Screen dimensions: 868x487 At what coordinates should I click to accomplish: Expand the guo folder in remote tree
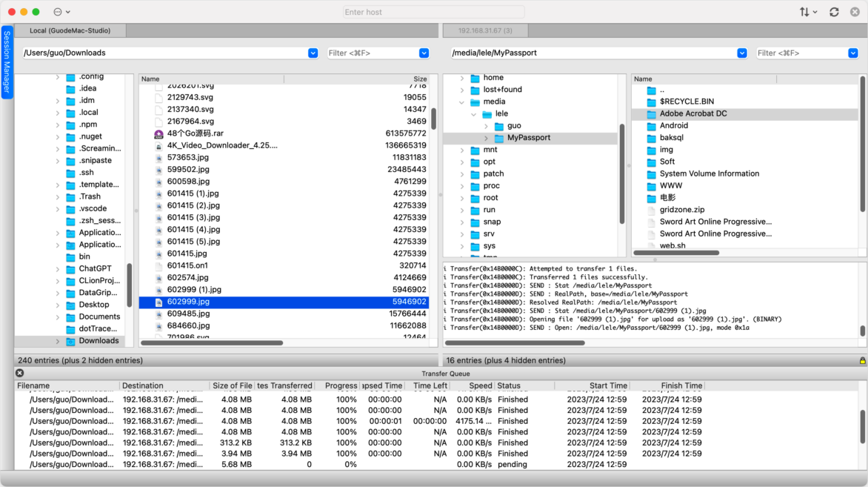pyautogui.click(x=486, y=126)
